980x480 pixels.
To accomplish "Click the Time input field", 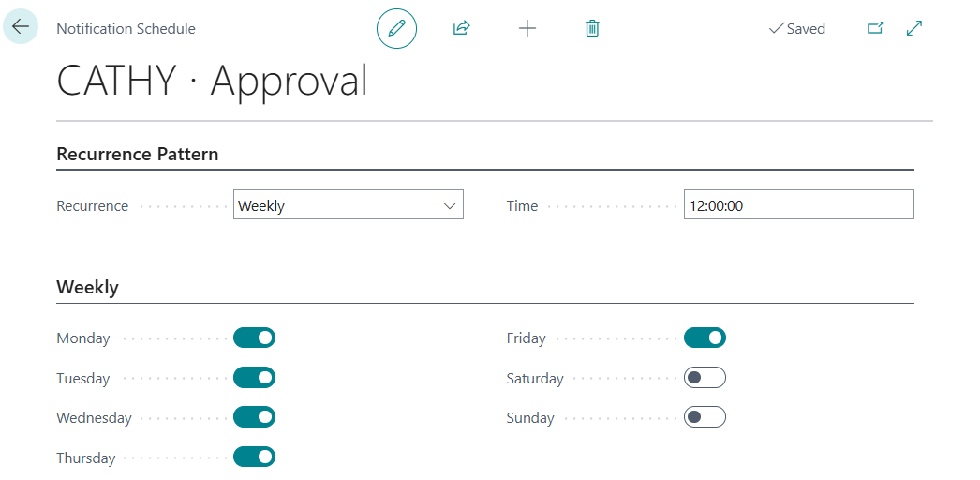I will click(799, 205).
